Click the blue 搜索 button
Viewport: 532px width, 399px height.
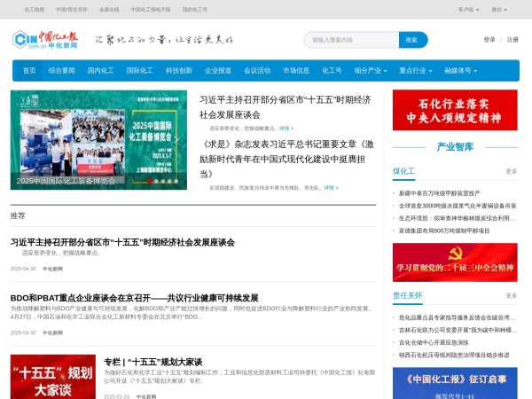413,40
